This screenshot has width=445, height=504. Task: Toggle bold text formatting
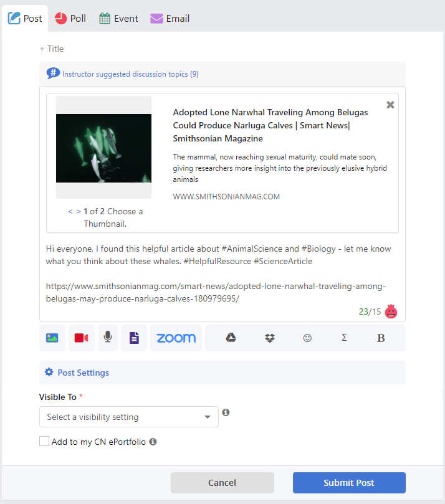(381, 338)
